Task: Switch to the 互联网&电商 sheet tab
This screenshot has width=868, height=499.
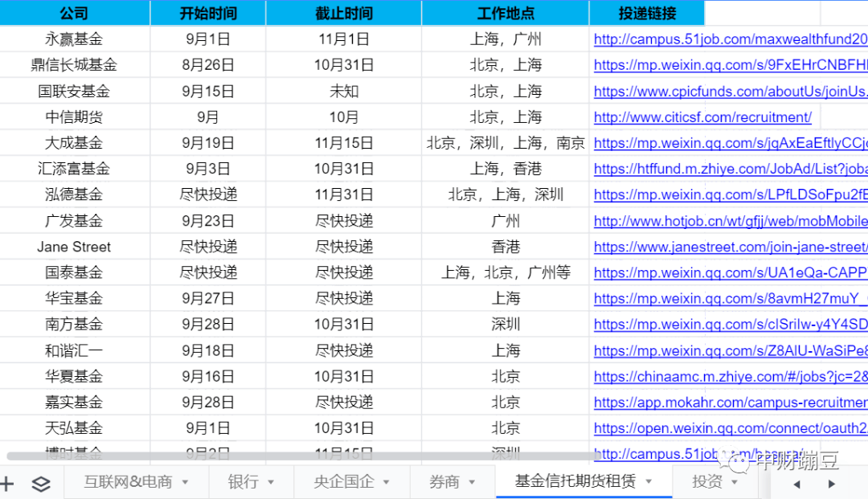Action: coord(128,482)
